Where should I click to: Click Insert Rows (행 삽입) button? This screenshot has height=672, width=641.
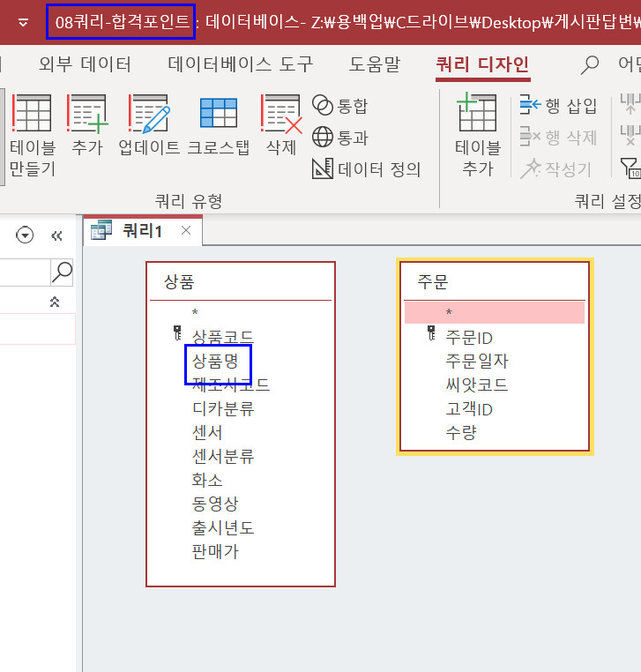coord(559,106)
